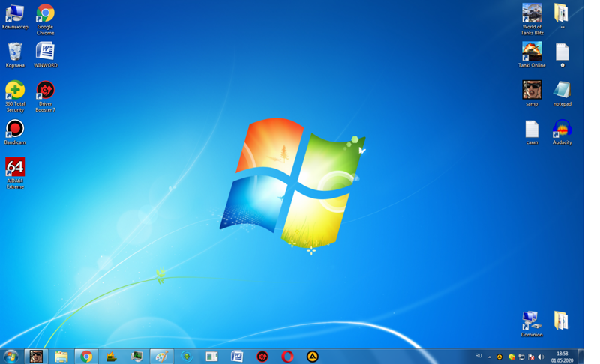Click the Show Desktop button
The height and width of the screenshot is (364, 600).
pos(581,357)
